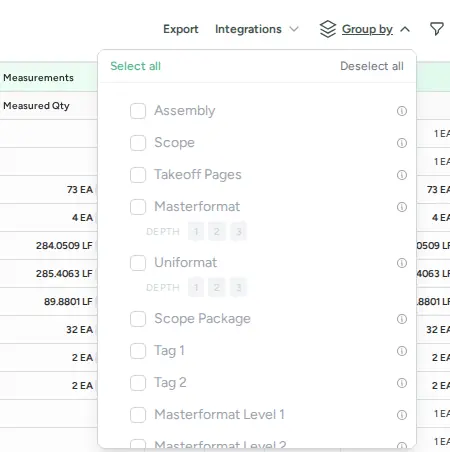Set Uniformat depth to 2
450x452 pixels.
pos(217,287)
